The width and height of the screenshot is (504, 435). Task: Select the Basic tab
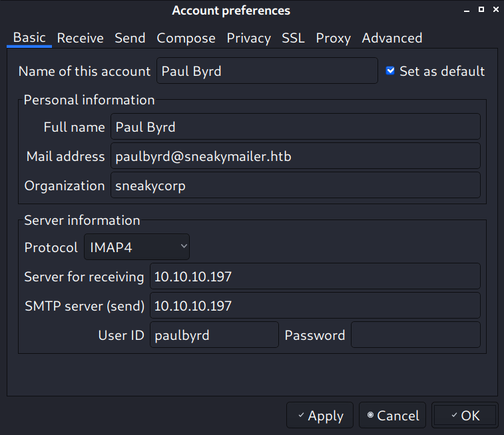click(x=29, y=38)
